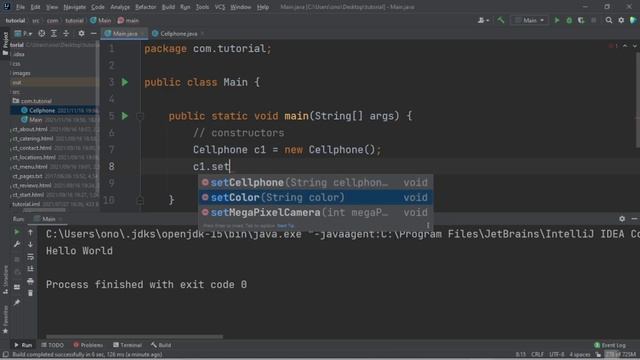Click the fold end marker on line 10

point(140,200)
